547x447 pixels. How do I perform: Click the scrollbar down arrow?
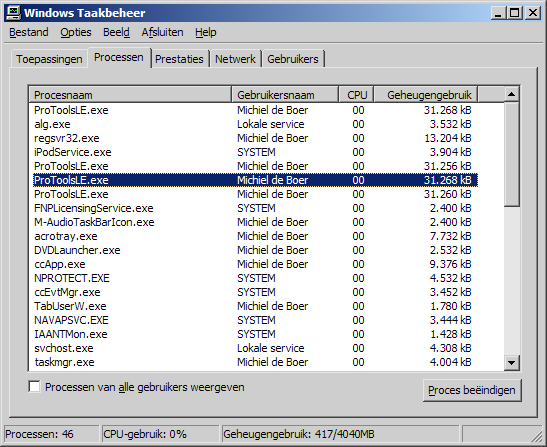511,363
